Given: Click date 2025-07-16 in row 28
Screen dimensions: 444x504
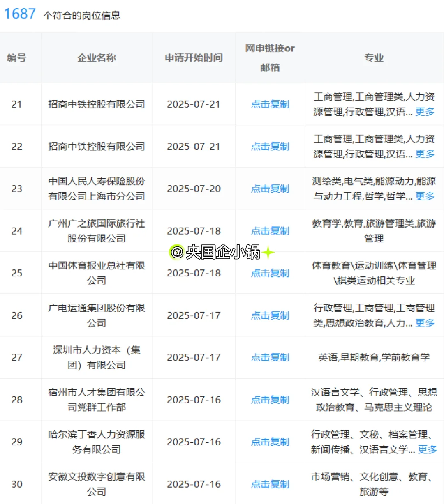Looking at the screenshot, I should click(194, 400).
